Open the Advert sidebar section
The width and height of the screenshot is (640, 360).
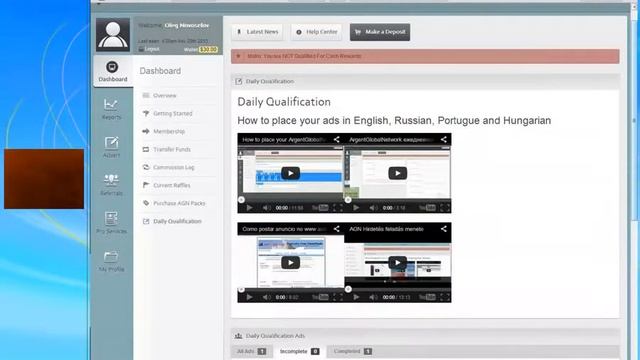click(111, 147)
